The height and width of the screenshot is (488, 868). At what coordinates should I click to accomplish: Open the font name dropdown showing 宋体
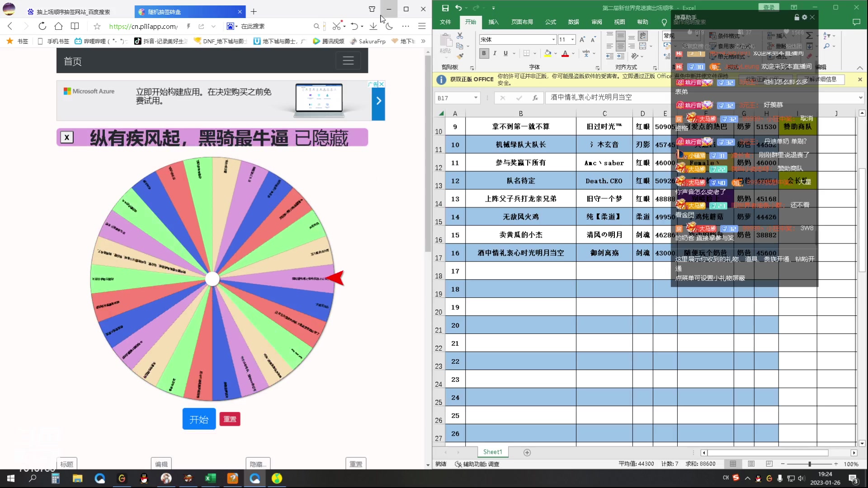pyautogui.click(x=553, y=40)
